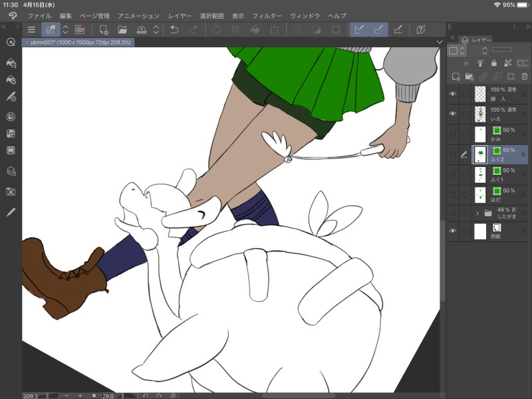The height and width of the screenshot is (399, 532).
Task: Create a new canvas file
Action: point(104,30)
